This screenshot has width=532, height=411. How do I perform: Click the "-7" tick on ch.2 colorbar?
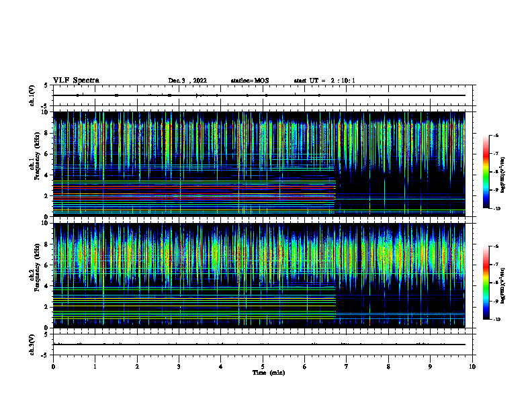pos(496,265)
